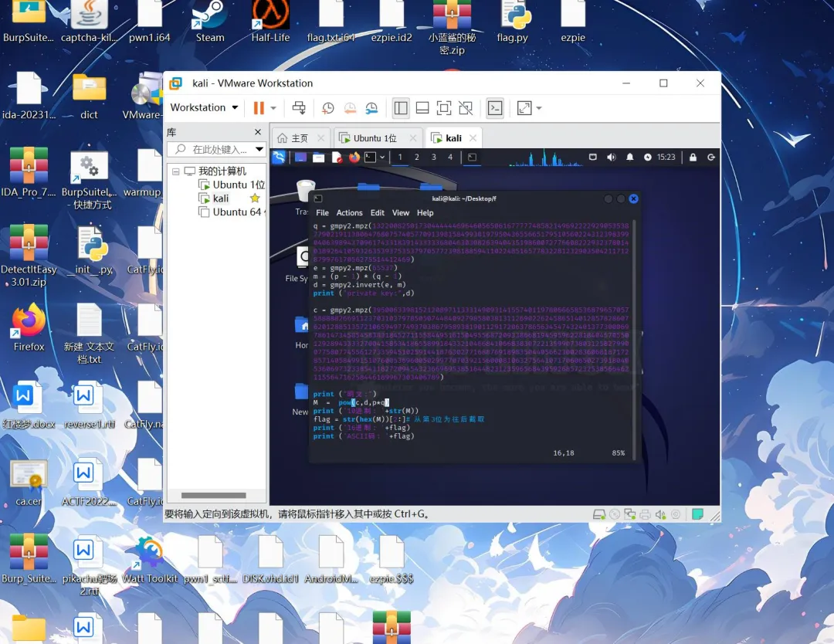Toggle full screen mode
Image resolution: width=834 pixels, height=644 pixels.
pyautogui.click(x=444, y=108)
